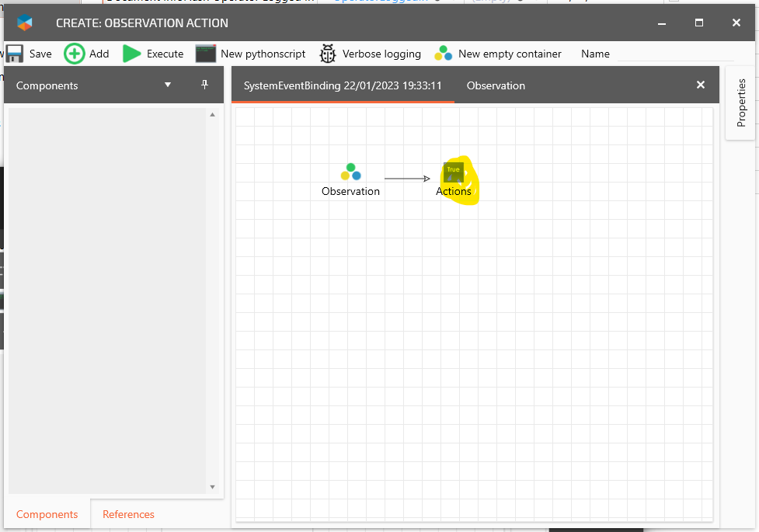
Task: Close the document tab panel
Action: 700,85
